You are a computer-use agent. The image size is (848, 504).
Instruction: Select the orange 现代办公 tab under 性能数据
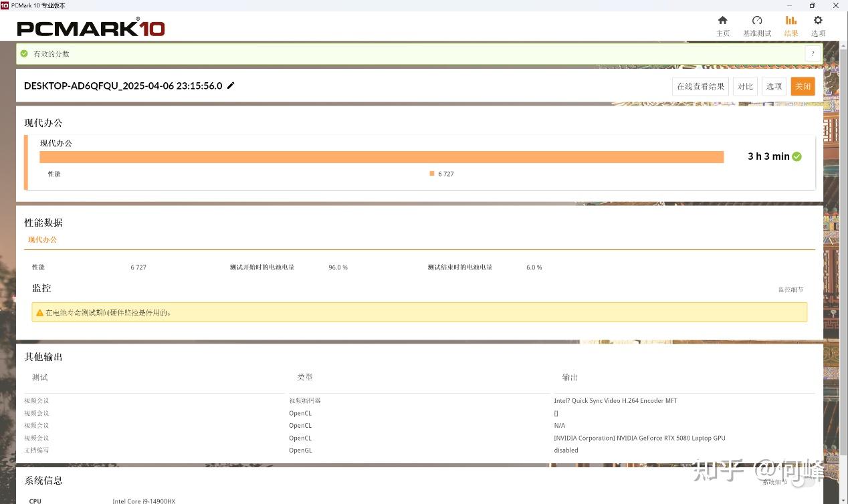(41, 239)
